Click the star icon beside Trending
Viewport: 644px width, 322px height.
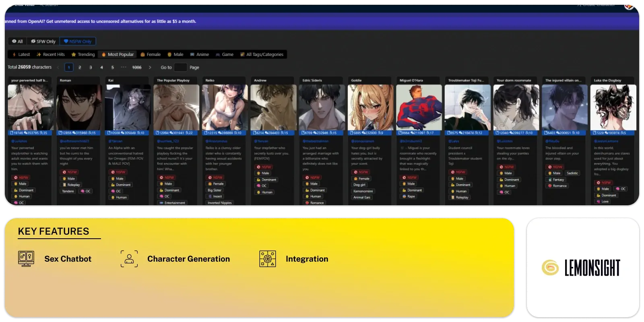pos(74,54)
